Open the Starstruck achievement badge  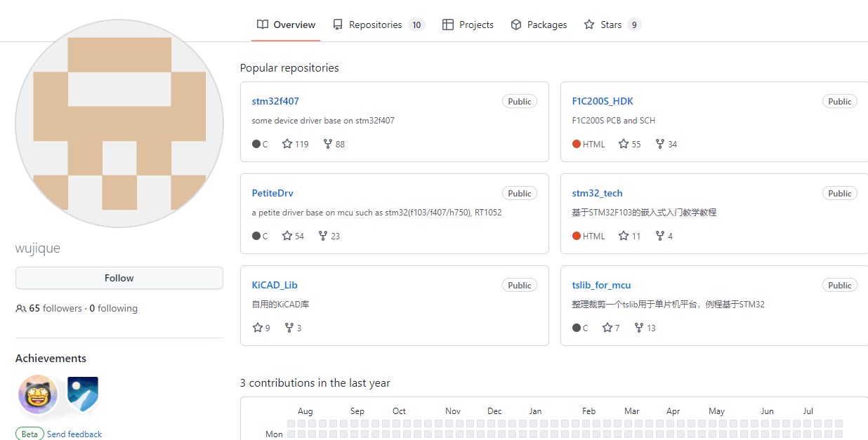click(x=37, y=395)
